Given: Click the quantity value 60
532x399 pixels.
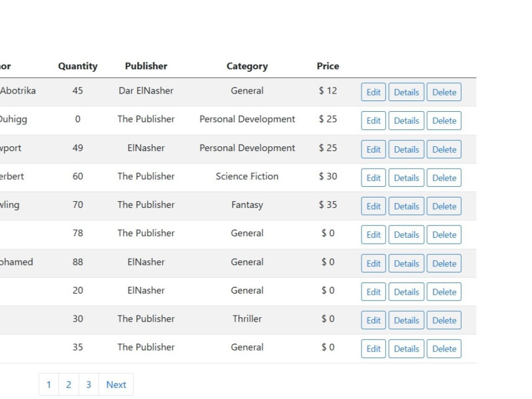Looking at the screenshot, I should click(x=78, y=176).
